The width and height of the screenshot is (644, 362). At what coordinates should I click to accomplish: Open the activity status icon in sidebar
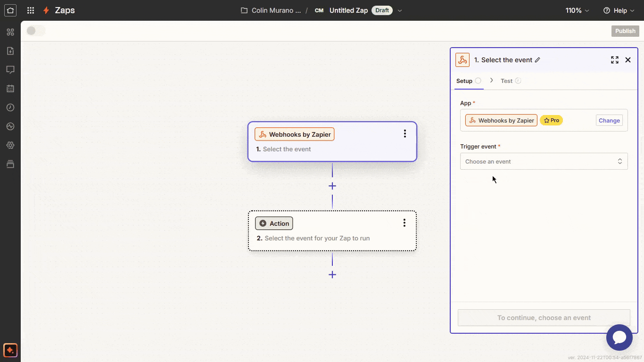pyautogui.click(x=10, y=126)
